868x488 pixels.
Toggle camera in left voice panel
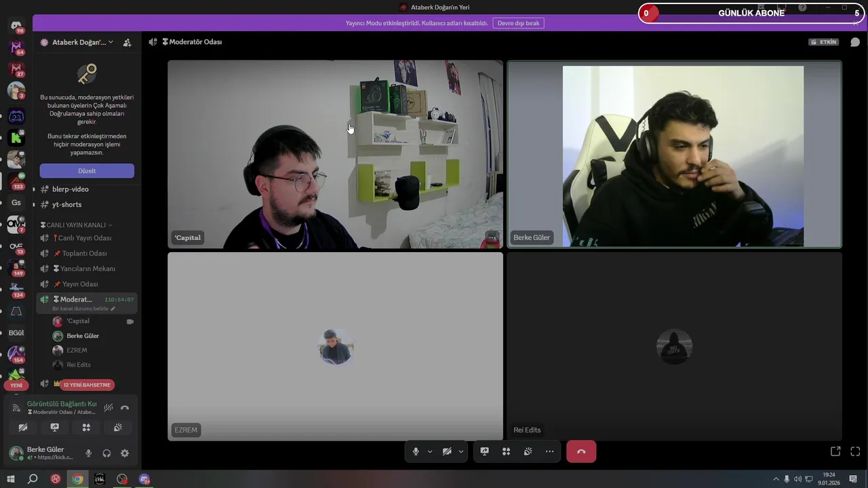click(22, 428)
